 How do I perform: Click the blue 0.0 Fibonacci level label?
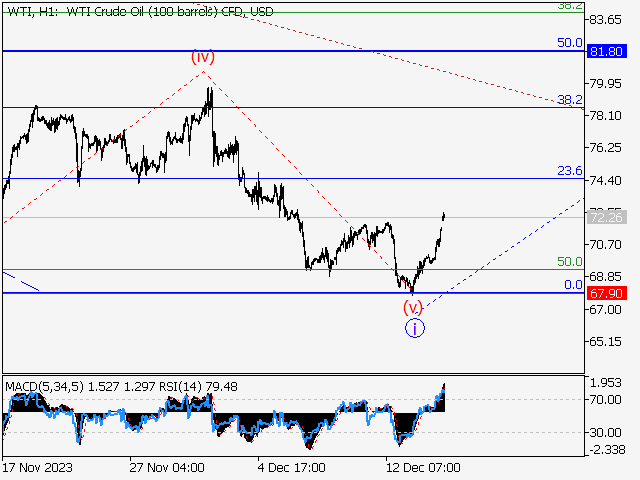click(573, 284)
